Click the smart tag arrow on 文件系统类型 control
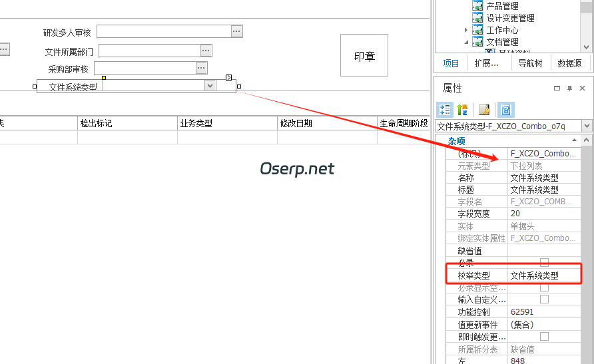Screen dimensions: 594x364 click(x=229, y=78)
